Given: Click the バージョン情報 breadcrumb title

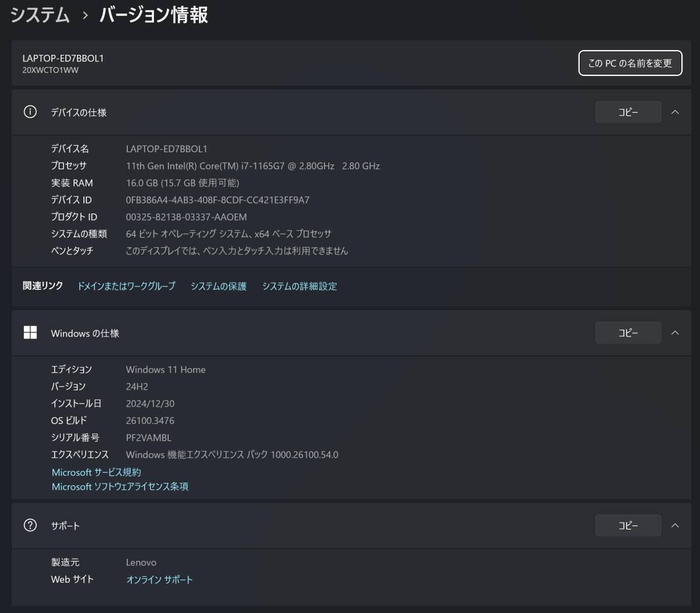Looking at the screenshot, I should 153,15.
